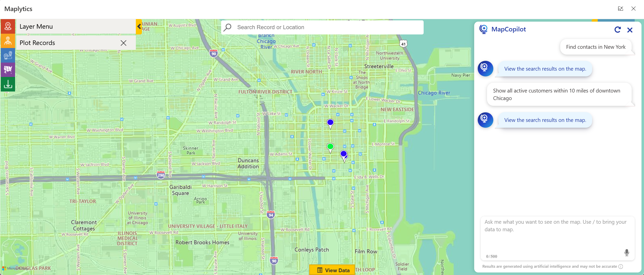Activate the microphone for voice input

click(626, 252)
